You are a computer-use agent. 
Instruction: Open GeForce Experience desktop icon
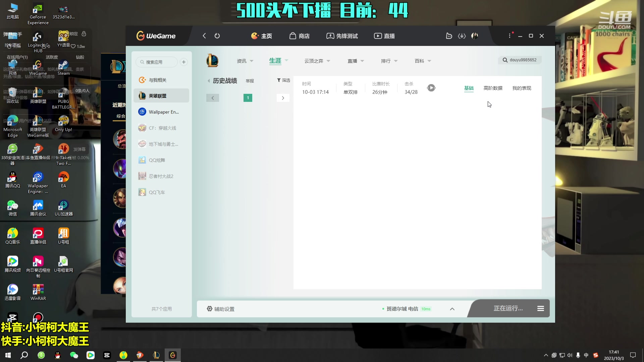pyautogui.click(x=38, y=14)
